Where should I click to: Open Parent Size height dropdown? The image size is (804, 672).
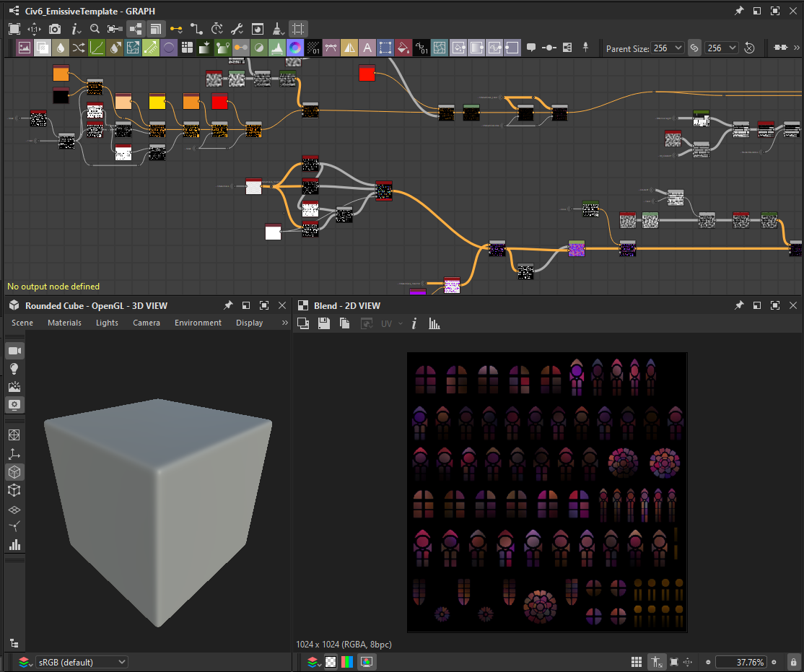tap(721, 48)
